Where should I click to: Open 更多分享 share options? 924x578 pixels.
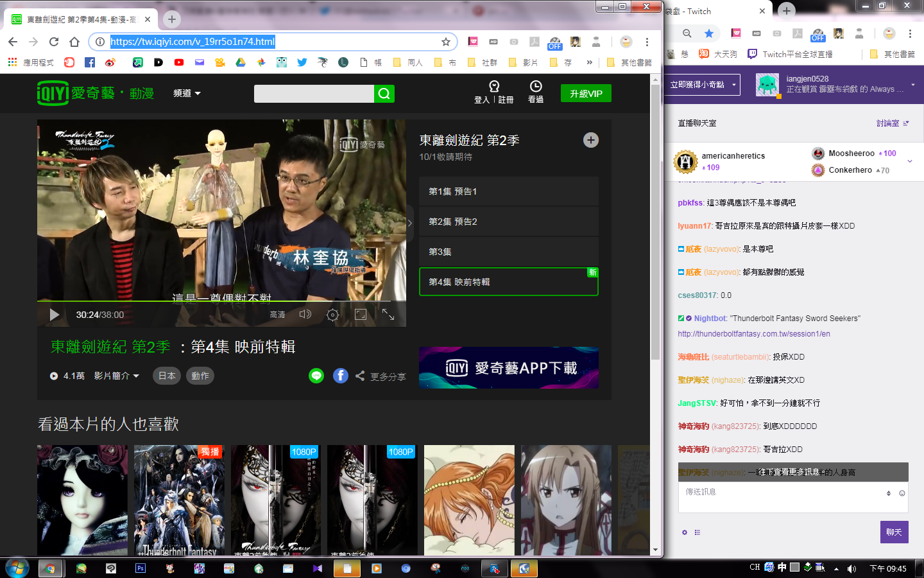pyautogui.click(x=381, y=376)
